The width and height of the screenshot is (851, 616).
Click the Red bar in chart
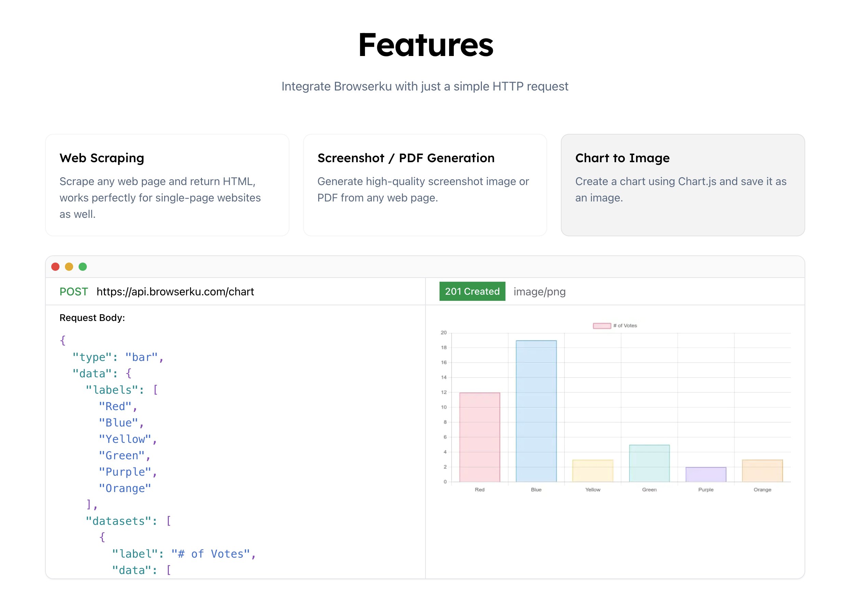pyautogui.click(x=479, y=437)
